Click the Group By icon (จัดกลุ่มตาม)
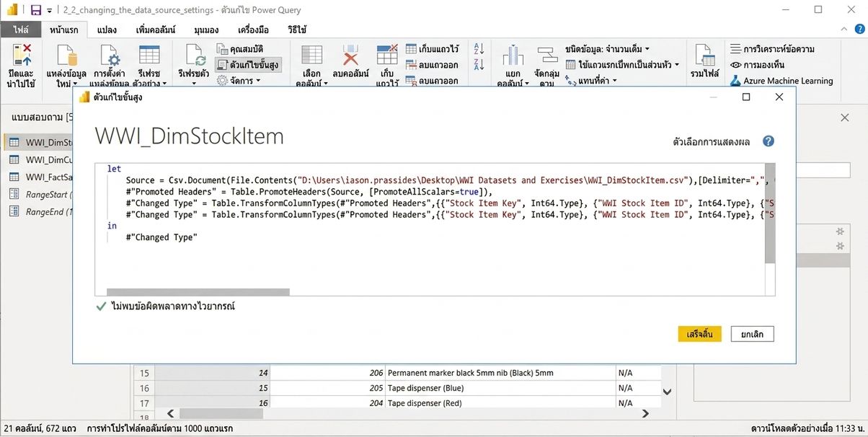 point(548,56)
